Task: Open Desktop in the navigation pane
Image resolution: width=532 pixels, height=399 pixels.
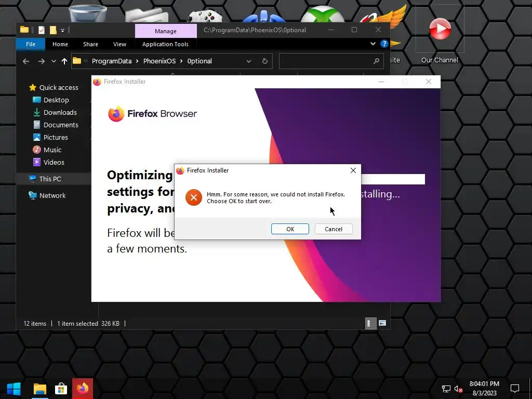Action: click(51, 100)
